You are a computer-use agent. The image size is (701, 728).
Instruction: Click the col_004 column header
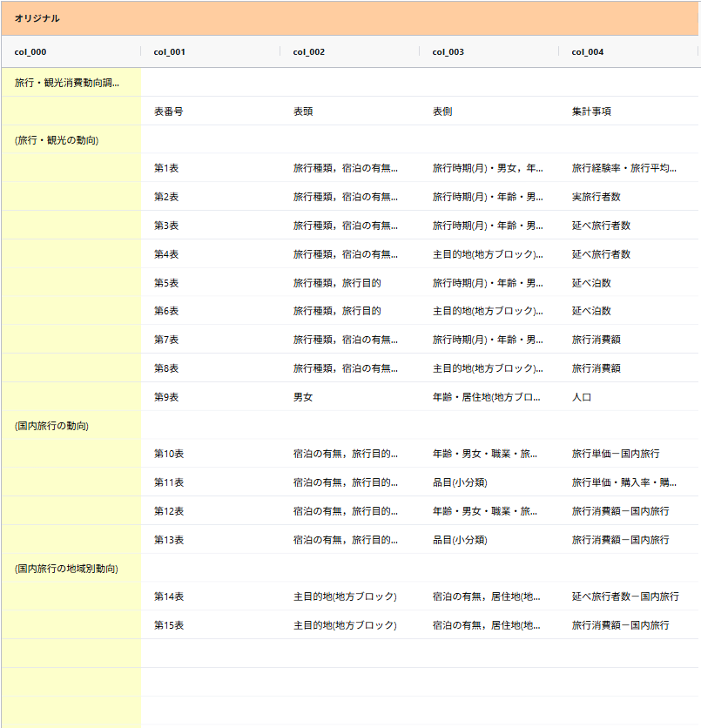coord(588,52)
